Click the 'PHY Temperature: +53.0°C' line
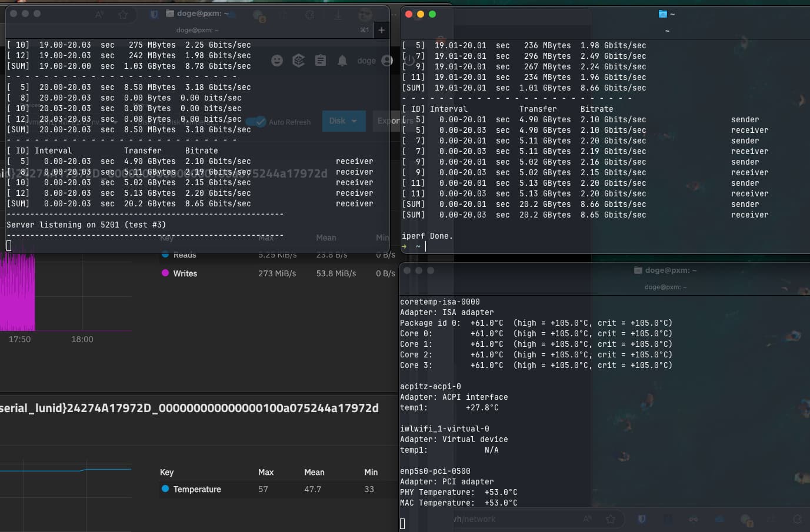Screen dimensions: 810x532 459,492
